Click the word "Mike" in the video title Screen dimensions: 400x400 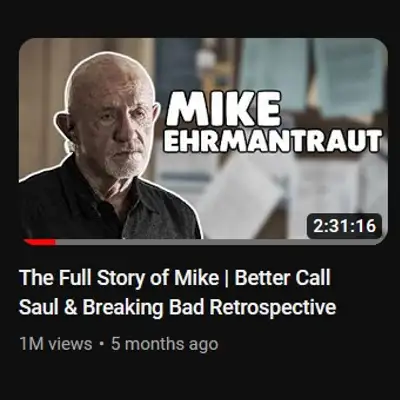click(196, 277)
